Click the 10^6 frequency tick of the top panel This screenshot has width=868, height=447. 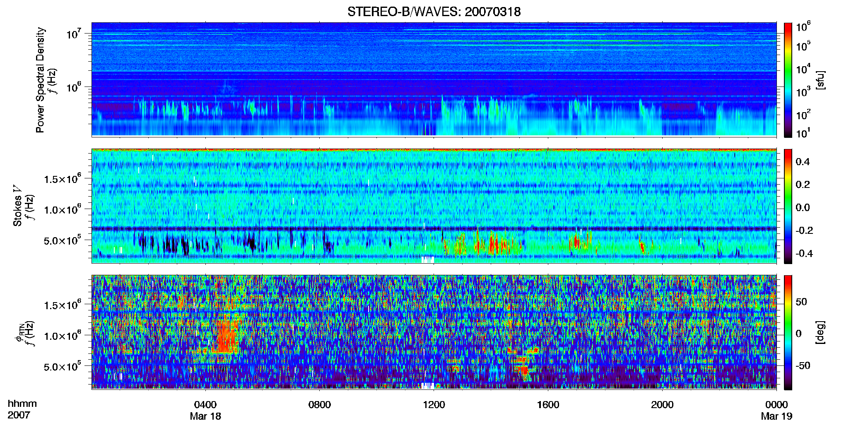point(74,87)
